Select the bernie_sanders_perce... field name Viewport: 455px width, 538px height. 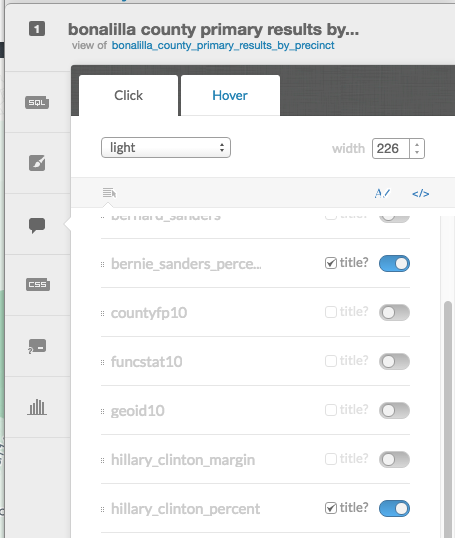[x=186, y=264]
